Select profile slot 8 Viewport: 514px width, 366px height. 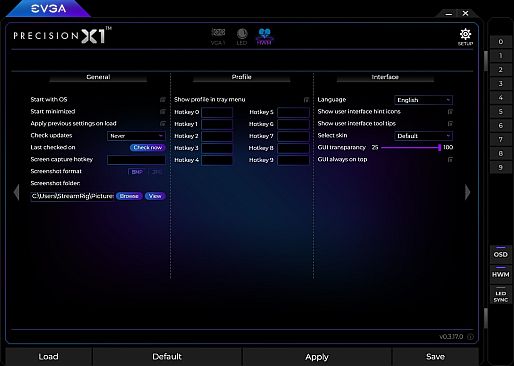(x=500, y=154)
